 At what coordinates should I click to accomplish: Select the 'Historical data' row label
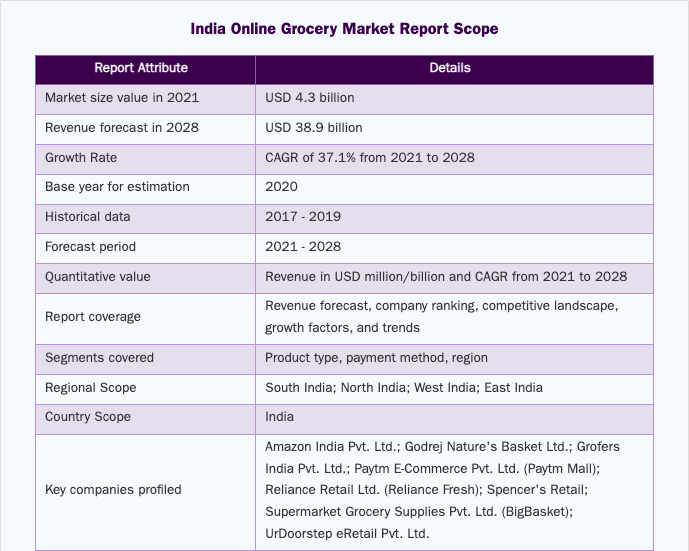pyautogui.click(x=87, y=217)
